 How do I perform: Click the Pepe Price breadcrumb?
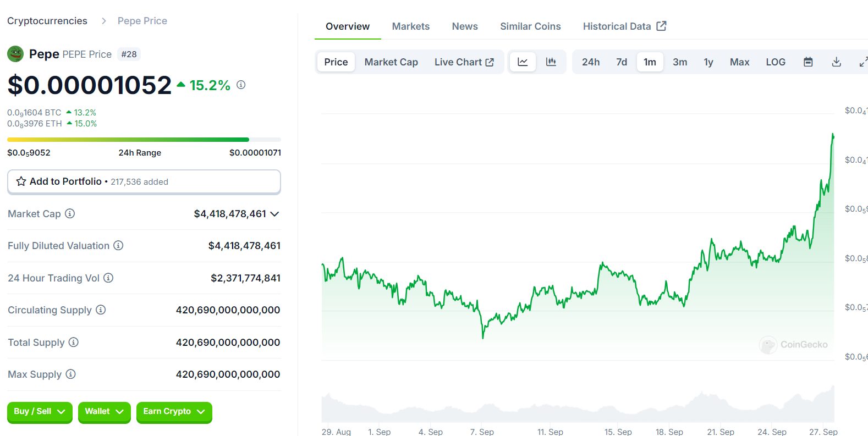(142, 21)
